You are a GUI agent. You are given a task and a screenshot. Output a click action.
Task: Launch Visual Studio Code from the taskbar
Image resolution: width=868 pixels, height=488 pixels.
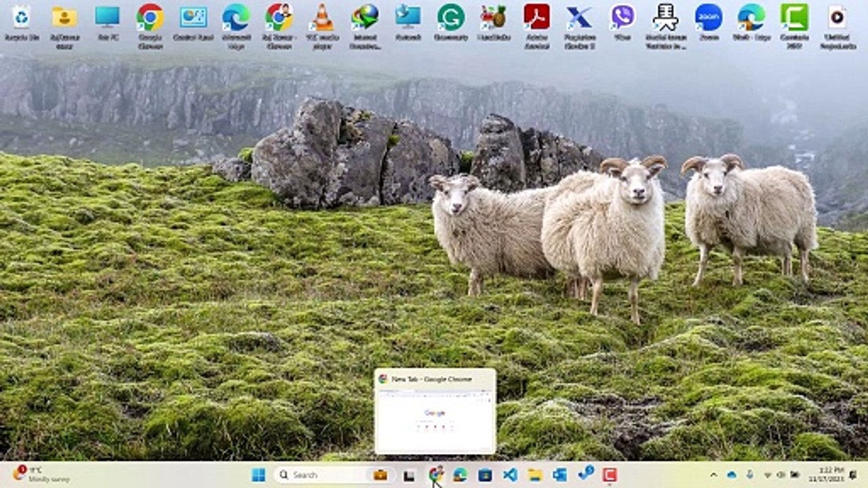(x=511, y=475)
